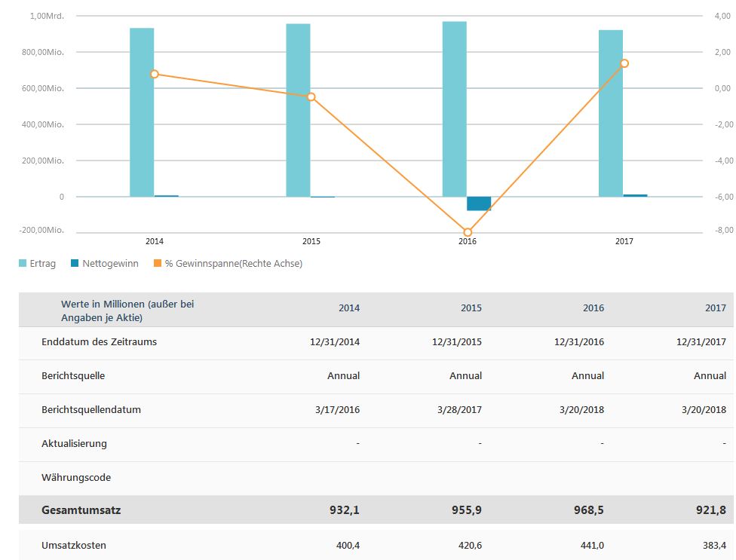Select the Umsatzkosten row label
736x560 pixels.
pyautogui.click(x=74, y=545)
